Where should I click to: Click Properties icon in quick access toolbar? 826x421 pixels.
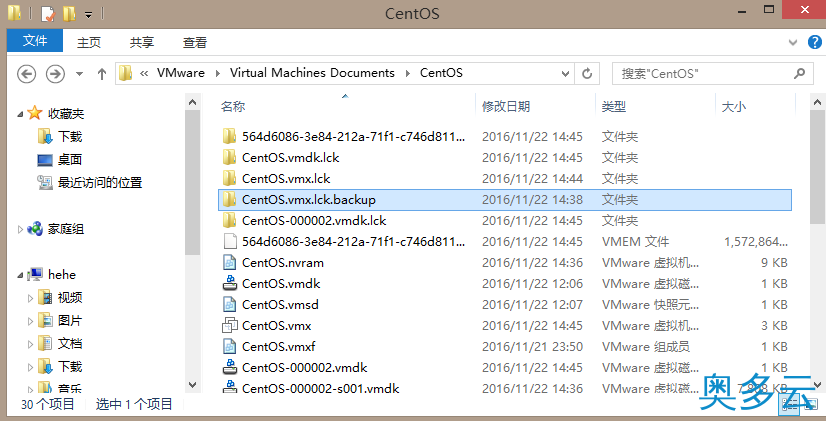point(47,14)
